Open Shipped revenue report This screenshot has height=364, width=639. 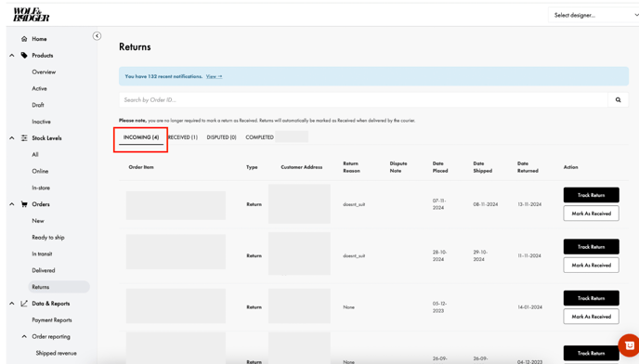coord(56,353)
